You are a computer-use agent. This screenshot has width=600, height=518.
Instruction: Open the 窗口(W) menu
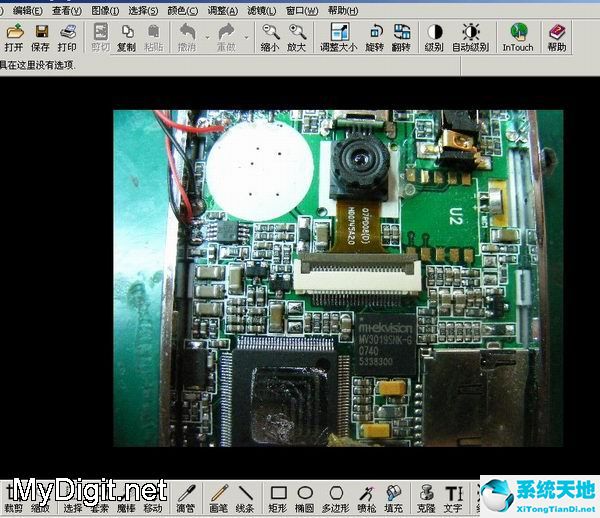coord(302,11)
